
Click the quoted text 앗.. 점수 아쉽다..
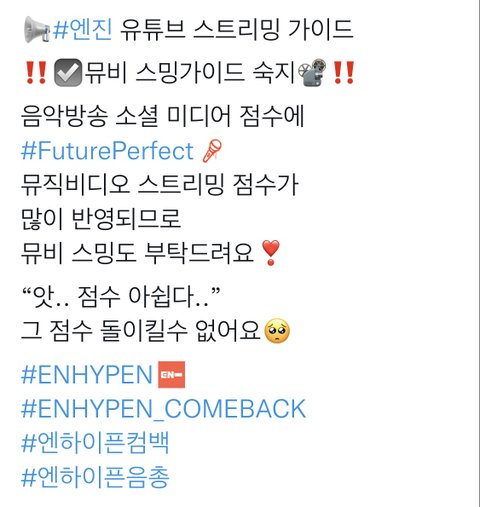(x=121, y=296)
